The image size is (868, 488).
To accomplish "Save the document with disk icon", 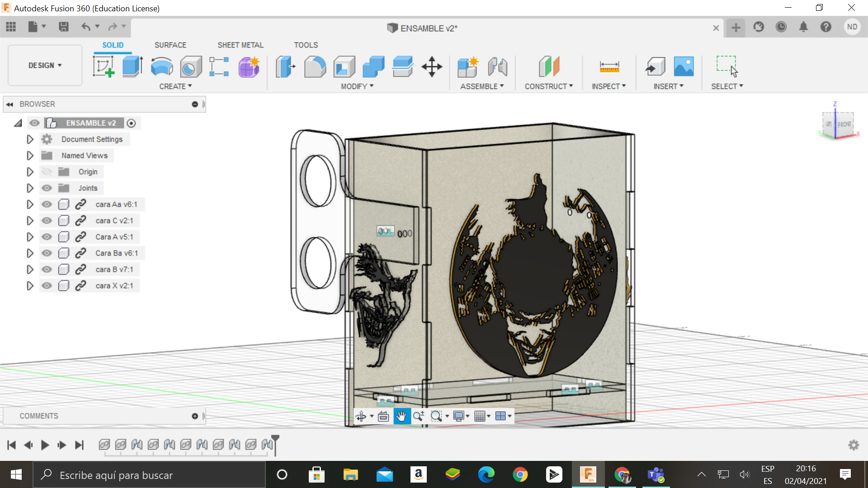I will tap(64, 27).
